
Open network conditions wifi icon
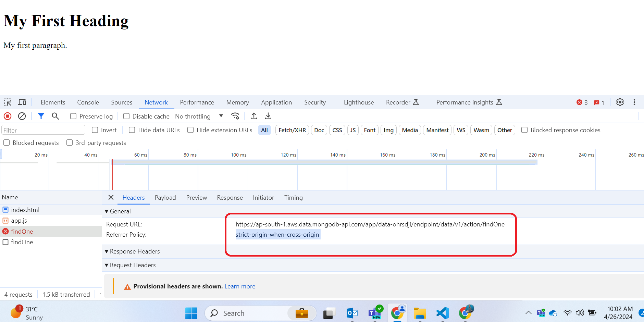[x=235, y=116]
